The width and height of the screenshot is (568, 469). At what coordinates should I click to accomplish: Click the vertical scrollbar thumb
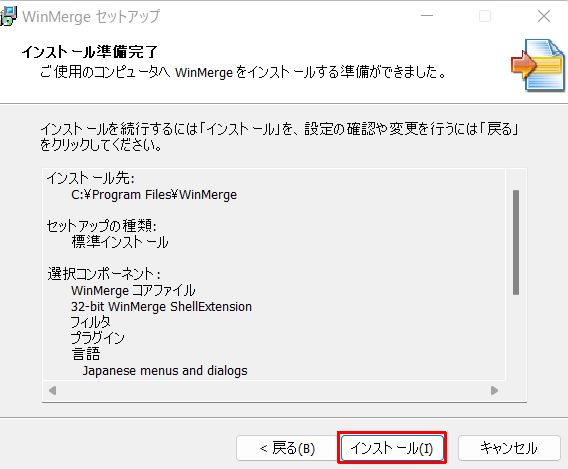click(x=516, y=242)
